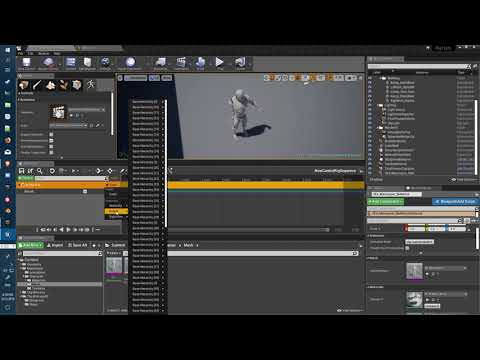
Task: Select the orange highlighted Sequencer track
Action: coord(62,185)
